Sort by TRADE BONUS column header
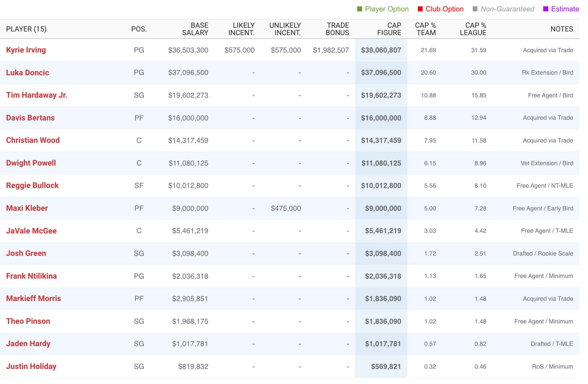The width and height of the screenshot is (588, 384). [x=337, y=29]
